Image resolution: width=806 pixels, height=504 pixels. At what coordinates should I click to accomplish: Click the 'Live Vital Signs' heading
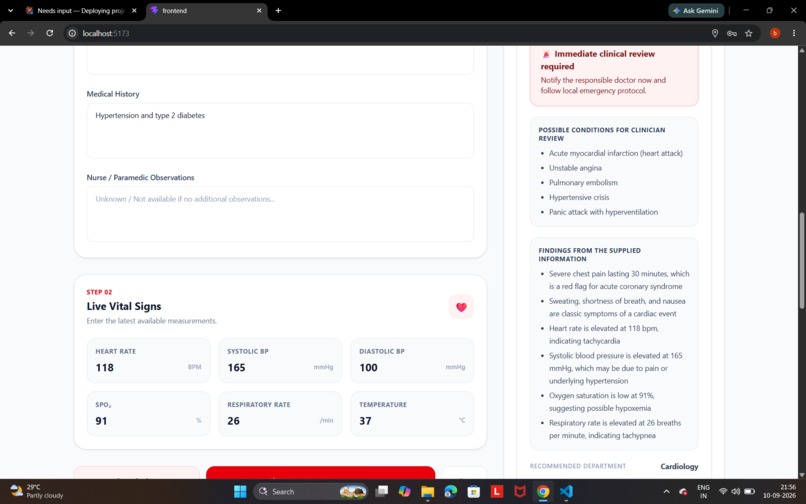[124, 307]
